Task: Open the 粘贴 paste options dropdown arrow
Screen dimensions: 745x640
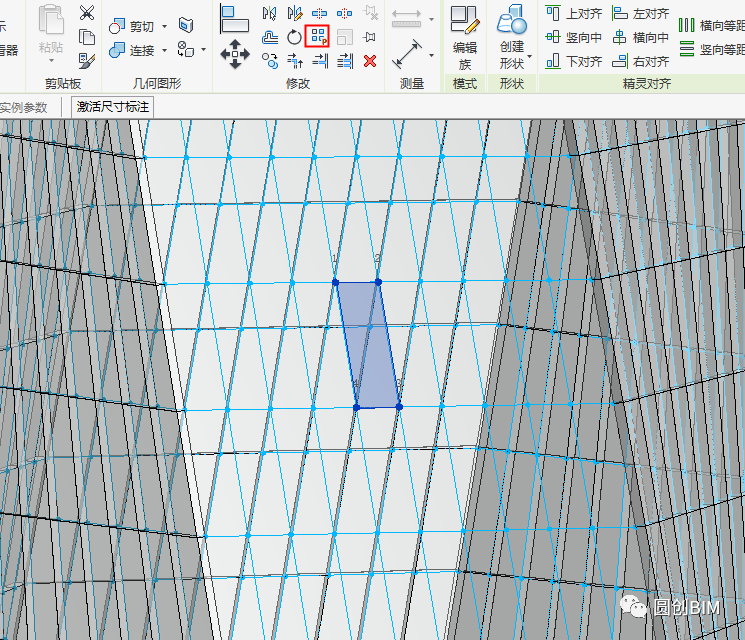Action: click(x=51, y=61)
